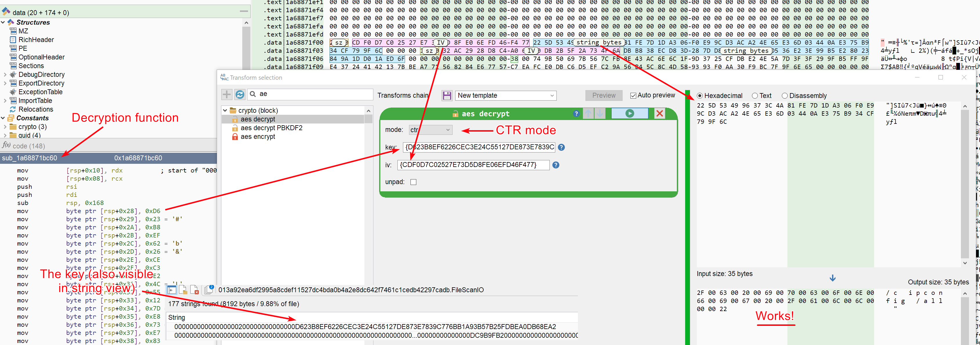Screen dimensions: 980x345
Task: Click the Preview button
Action: 603,95
